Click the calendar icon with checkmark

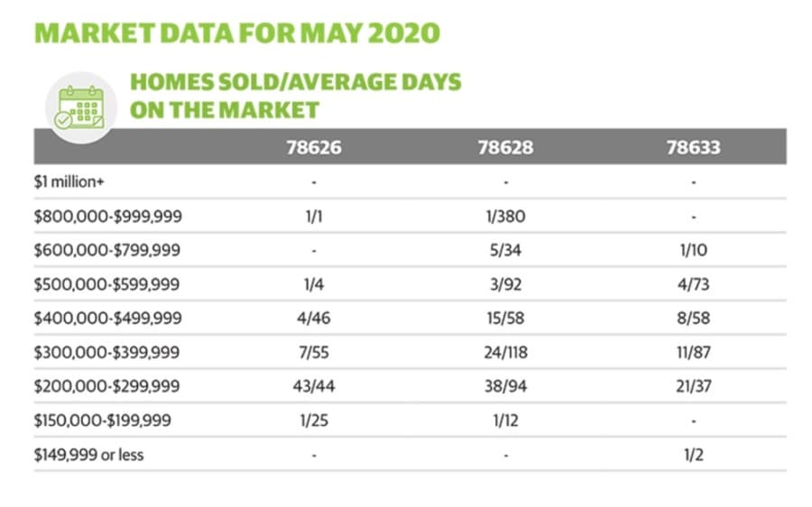click(80, 107)
